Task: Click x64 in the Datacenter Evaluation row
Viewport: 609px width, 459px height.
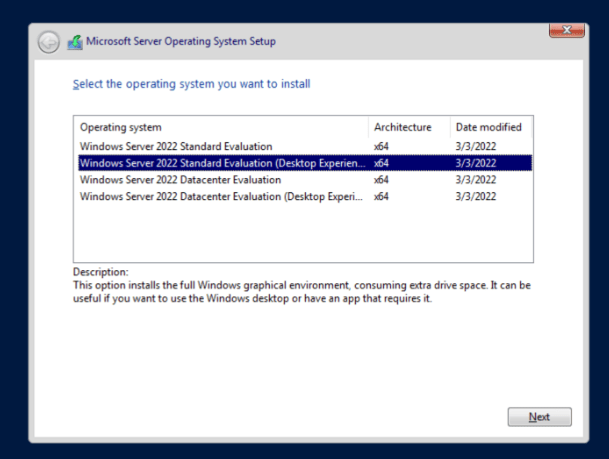Action: [381, 180]
